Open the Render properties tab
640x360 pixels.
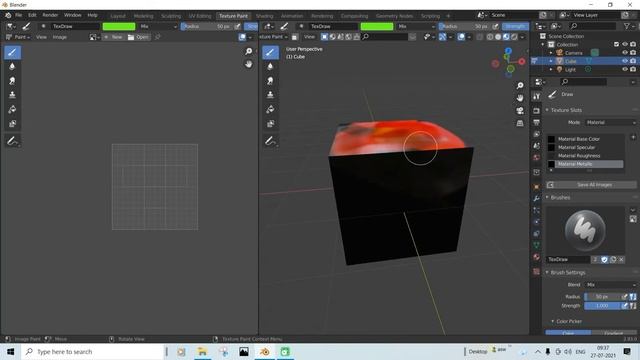pos(536,111)
